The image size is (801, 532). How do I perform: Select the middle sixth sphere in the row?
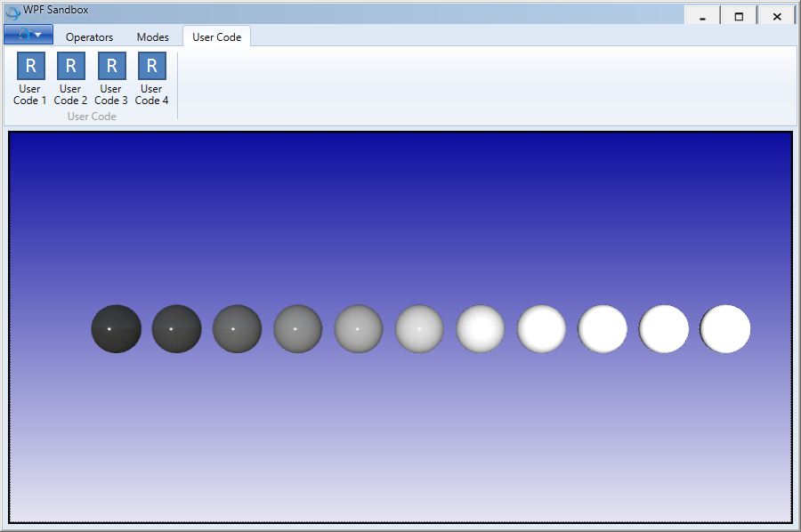(419, 328)
